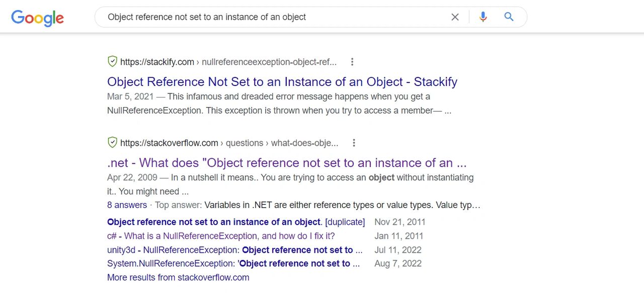Open the 'unity3d - NullReferenceException' sublink

point(234,250)
